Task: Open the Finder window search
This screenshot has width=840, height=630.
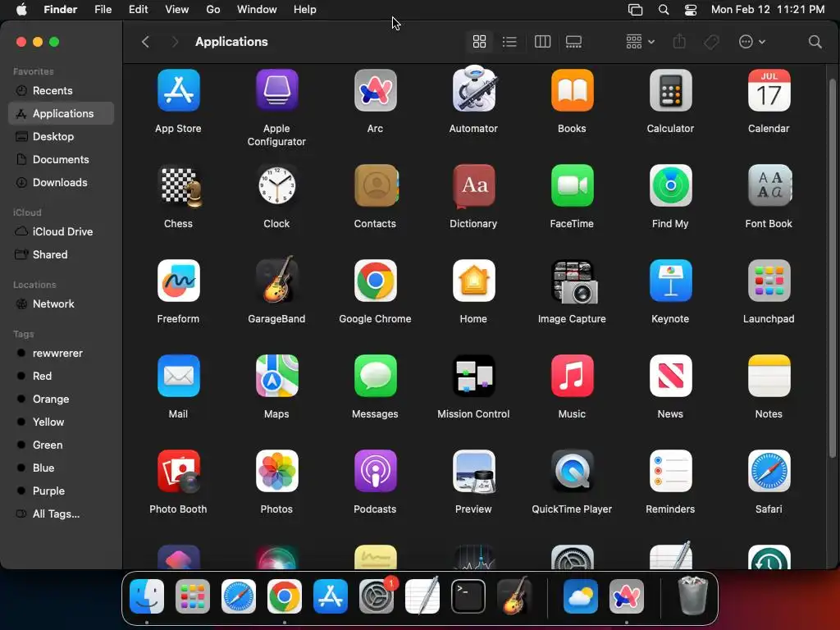Action: pos(815,42)
